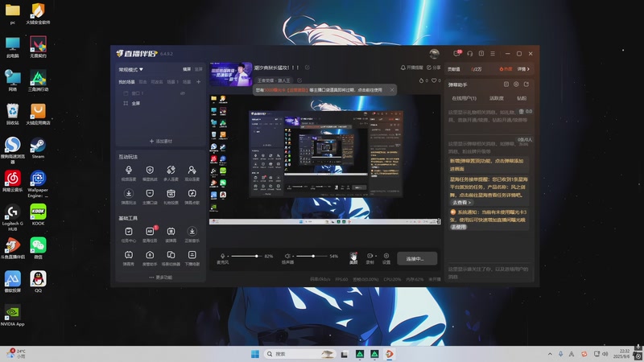The image size is (644, 362).
Task: Open the 房管助手 tool
Action: pos(150,257)
